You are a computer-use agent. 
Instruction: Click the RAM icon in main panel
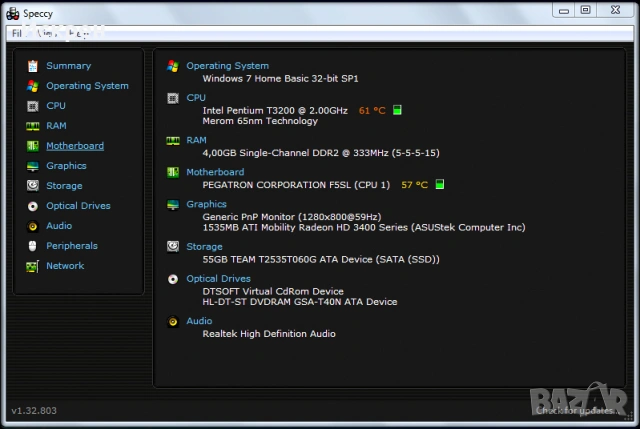tap(173, 141)
